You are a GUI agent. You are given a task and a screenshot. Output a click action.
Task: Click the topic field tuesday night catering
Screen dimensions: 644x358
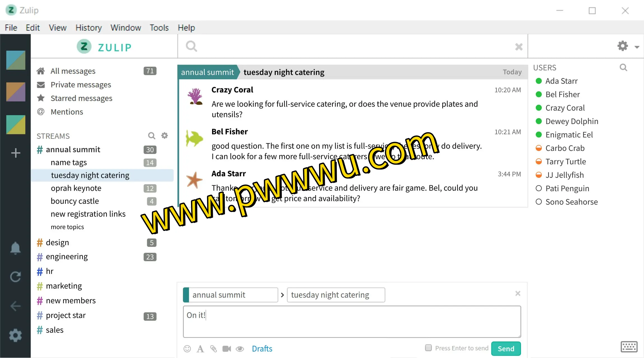336,295
